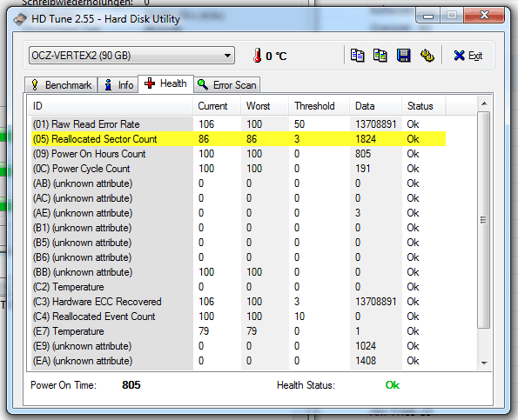Click the Power On Time value 805
Image resolution: width=518 pixels, height=420 pixels.
pyautogui.click(x=131, y=384)
